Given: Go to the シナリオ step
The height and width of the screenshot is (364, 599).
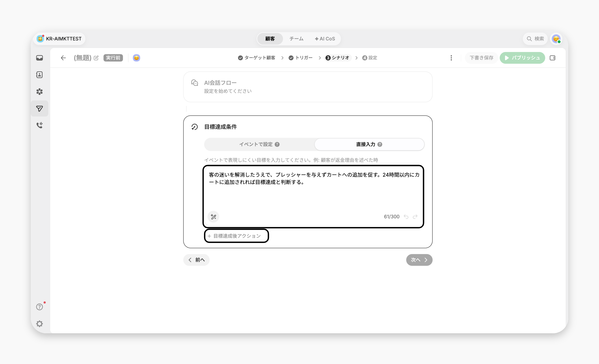Looking at the screenshot, I should click(338, 58).
